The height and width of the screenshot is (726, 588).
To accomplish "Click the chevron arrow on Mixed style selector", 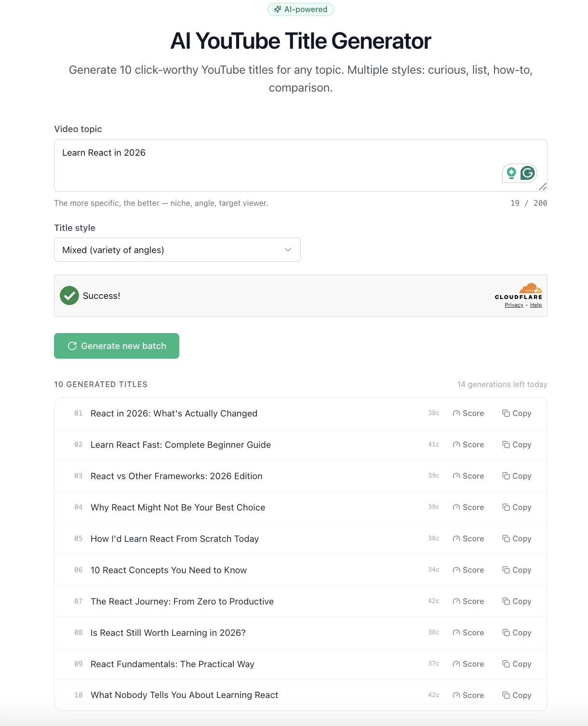I will click(x=288, y=250).
